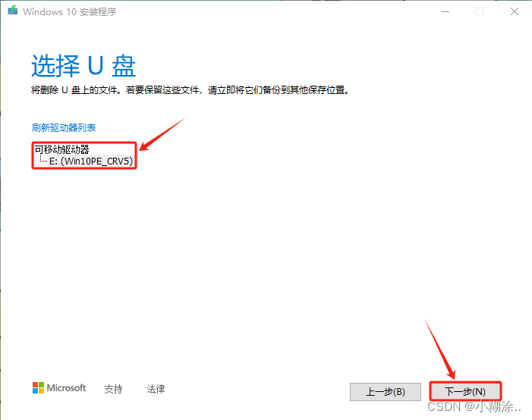Select drive E: (Win10PE_CRV5)
Viewport: 532px width, 420px height.
click(x=91, y=161)
